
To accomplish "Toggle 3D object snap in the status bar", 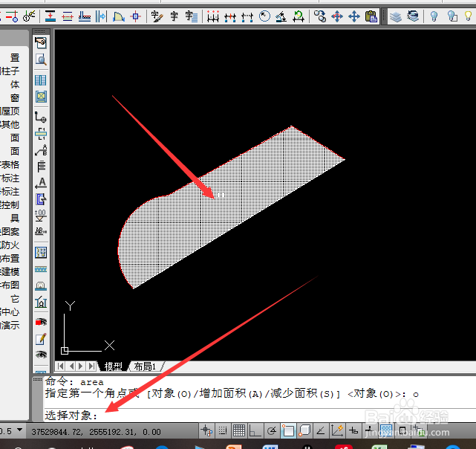I will (x=304, y=430).
